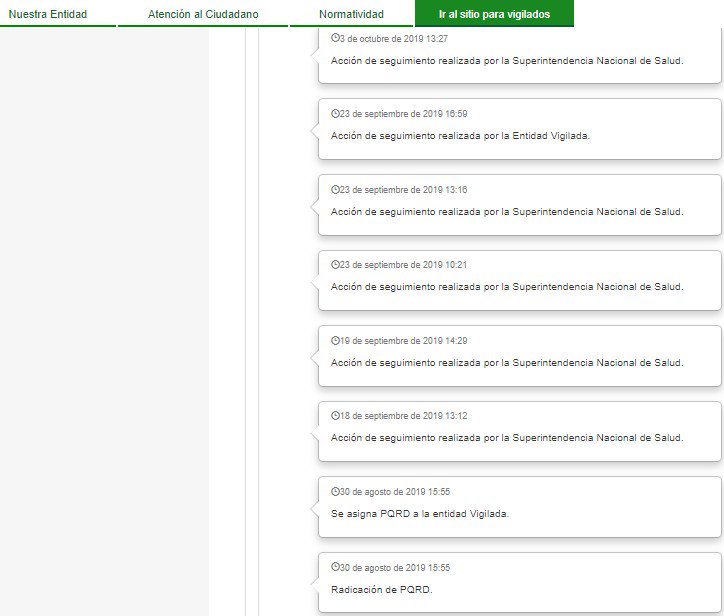Viewport: 724px width, 616px height.
Task: Click clock icon for 23 de septiembre 10:21
Action: pyautogui.click(x=335, y=265)
